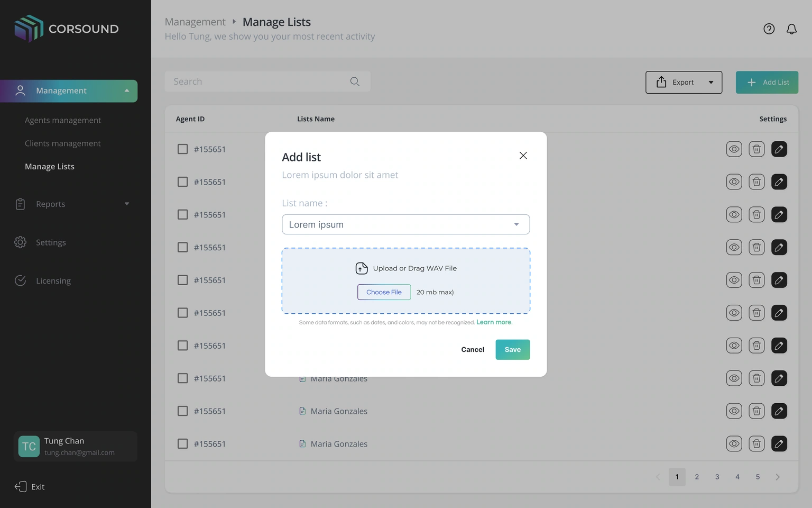Open the Learn more link
This screenshot has height=508, width=812.
click(x=494, y=322)
